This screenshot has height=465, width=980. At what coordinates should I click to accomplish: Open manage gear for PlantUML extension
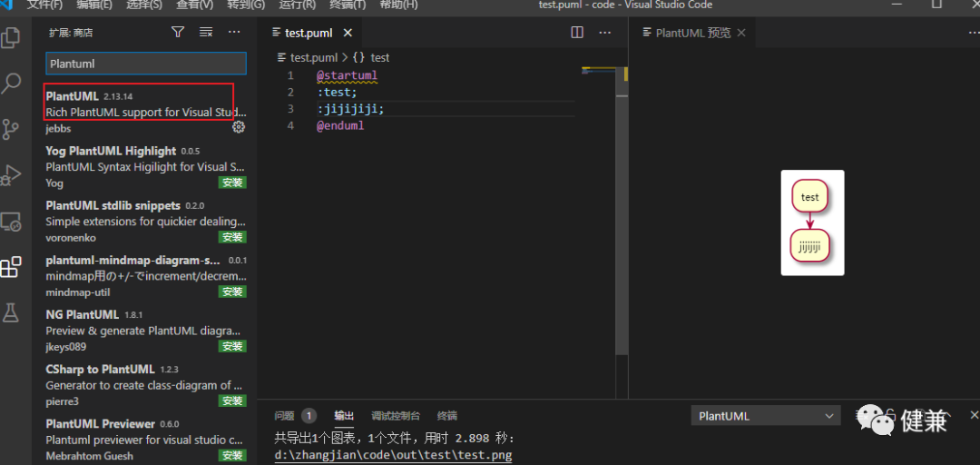pyautogui.click(x=238, y=127)
